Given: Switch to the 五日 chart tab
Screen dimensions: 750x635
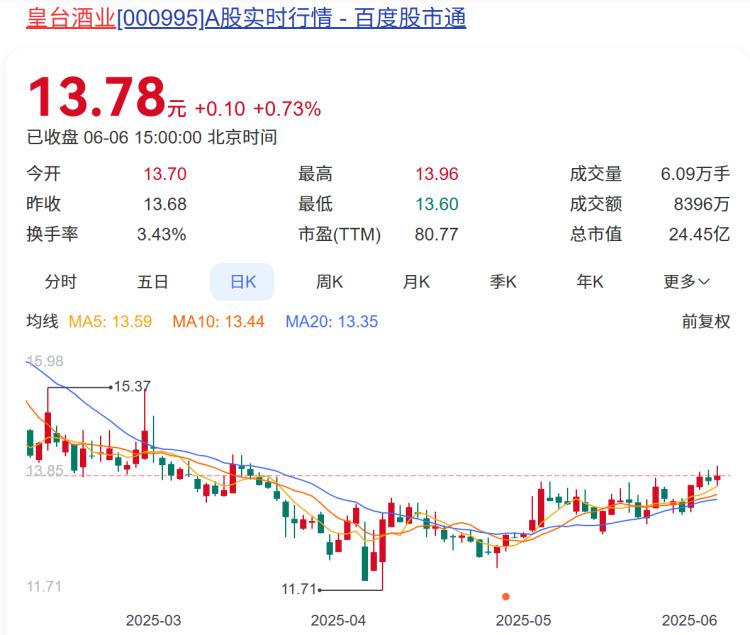Looking at the screenshot, I should point(153,282).
